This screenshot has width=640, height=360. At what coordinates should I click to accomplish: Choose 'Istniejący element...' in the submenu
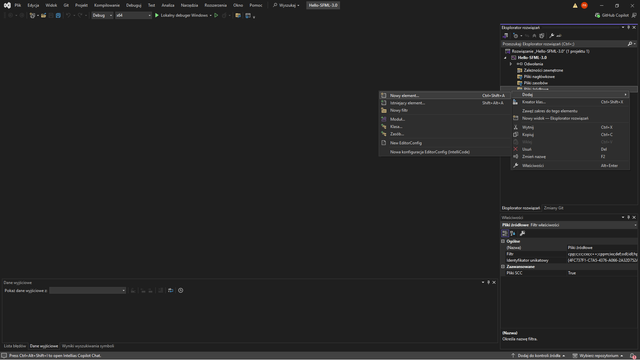444,103
